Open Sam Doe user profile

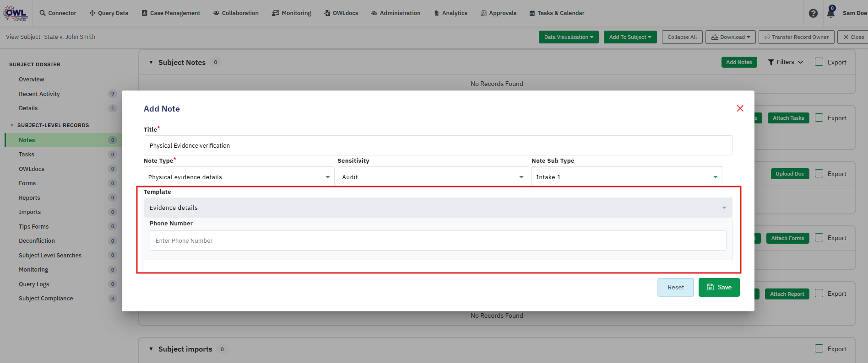click(x=855, y=13)
